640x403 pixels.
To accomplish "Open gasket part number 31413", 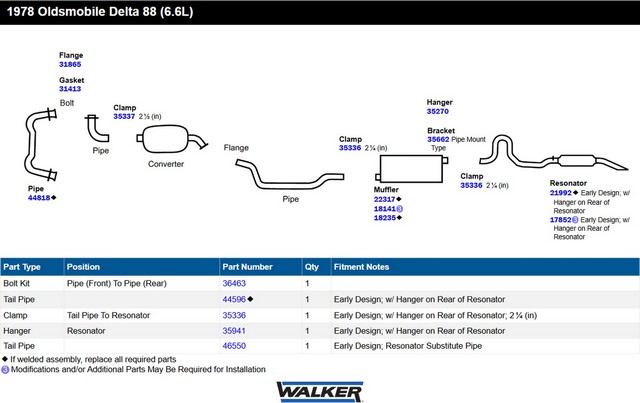I will pyautogui.click(x=70, y=89).
